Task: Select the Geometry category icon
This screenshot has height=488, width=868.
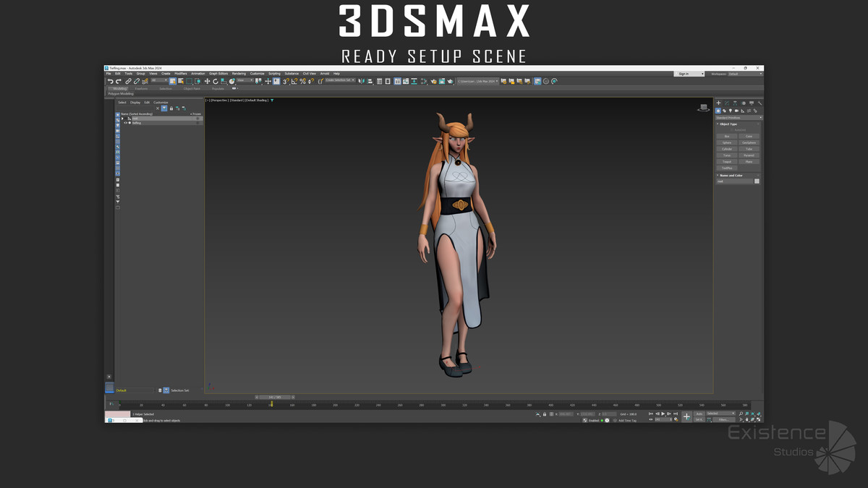Action: [x=718, y=111]
